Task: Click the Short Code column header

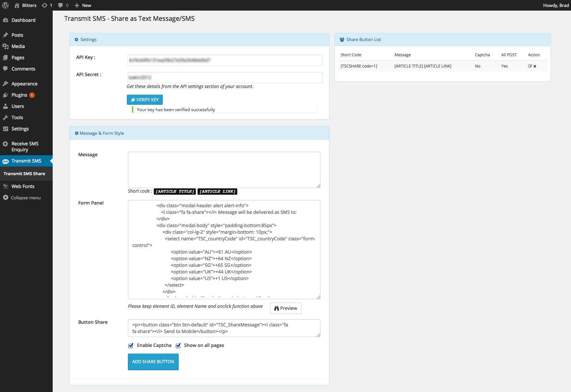Action: (351, 55)
